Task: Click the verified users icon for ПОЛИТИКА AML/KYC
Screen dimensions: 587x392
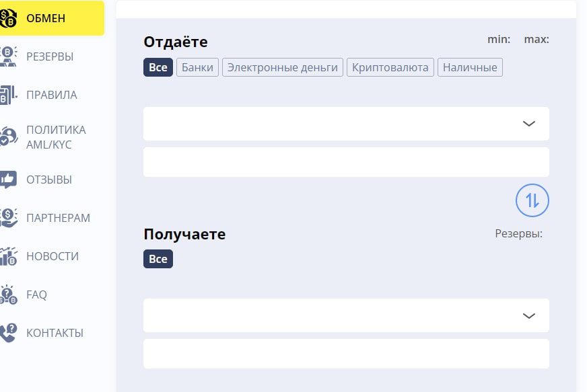Action: (x=8, y=136)
